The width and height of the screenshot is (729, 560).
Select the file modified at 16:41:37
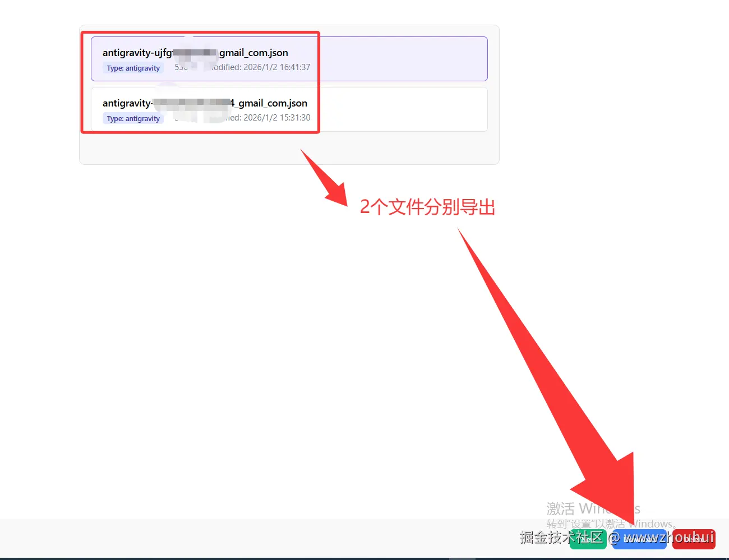[x=289, y=59]
